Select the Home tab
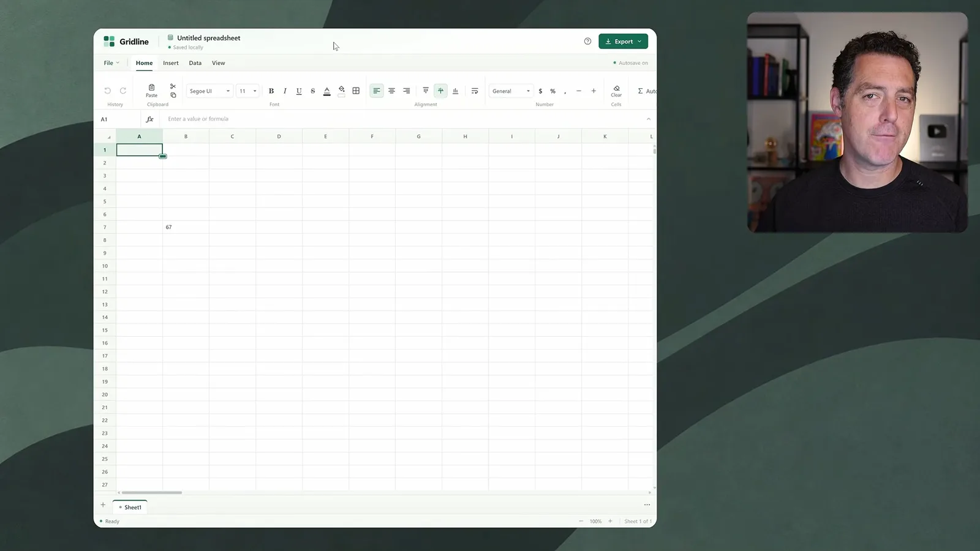 coord(144,63)
